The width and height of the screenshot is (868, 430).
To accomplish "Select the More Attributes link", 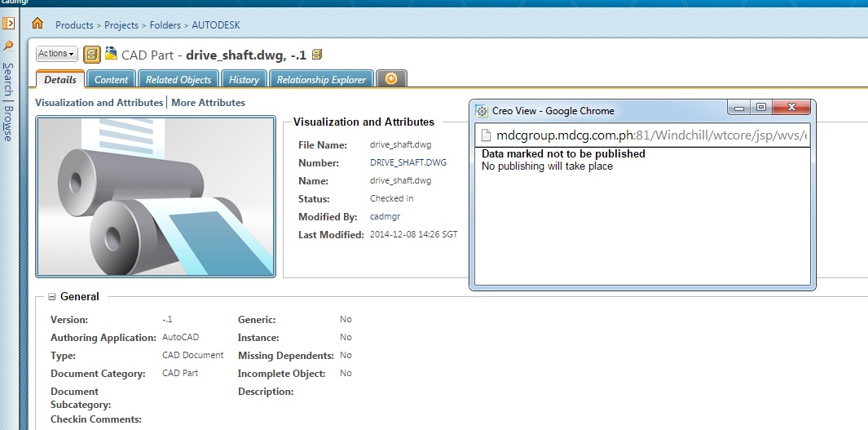I will [x=208, y=103].
